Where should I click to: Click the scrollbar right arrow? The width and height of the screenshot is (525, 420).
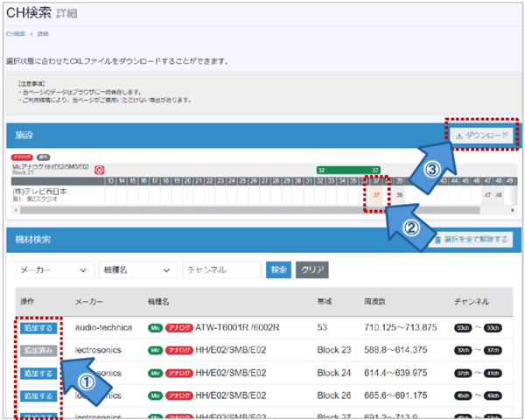(512, 210)
